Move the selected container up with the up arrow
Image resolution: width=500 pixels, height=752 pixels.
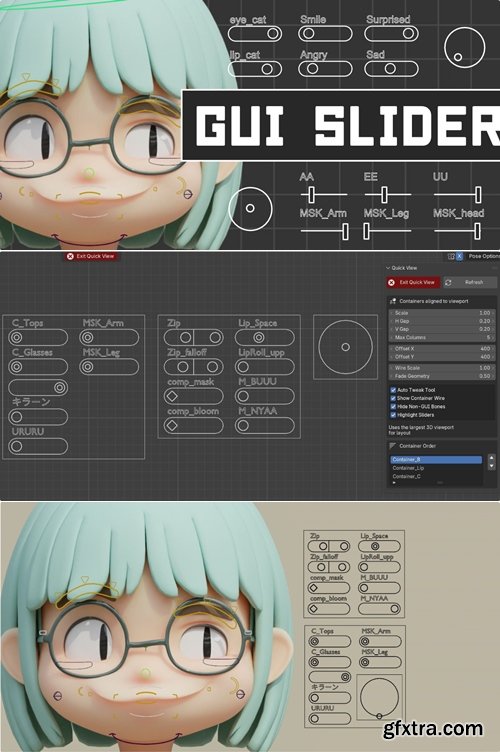491,458
